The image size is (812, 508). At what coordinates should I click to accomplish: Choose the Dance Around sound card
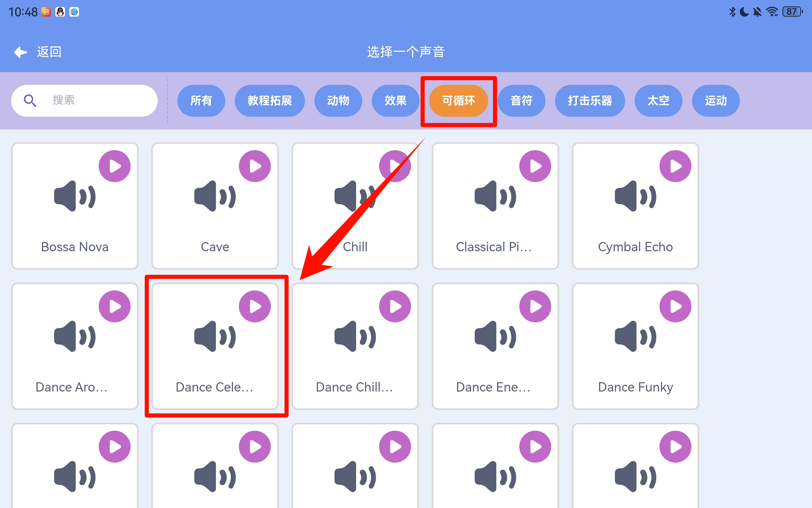75,346
